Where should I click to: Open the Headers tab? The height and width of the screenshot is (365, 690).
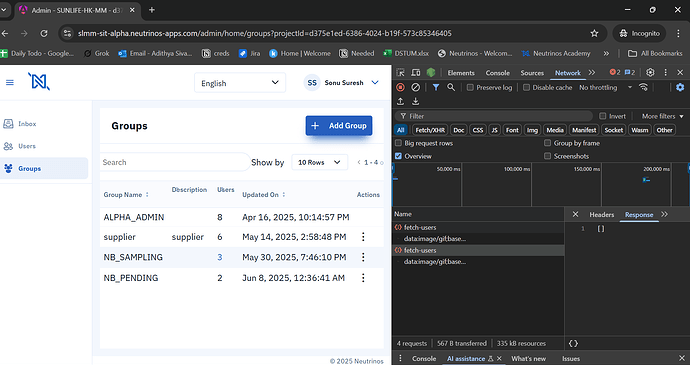coord(602,215)
